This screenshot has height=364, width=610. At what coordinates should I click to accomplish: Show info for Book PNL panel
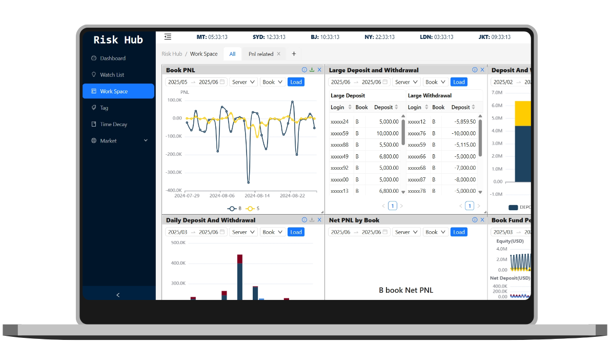coord(304,70)
